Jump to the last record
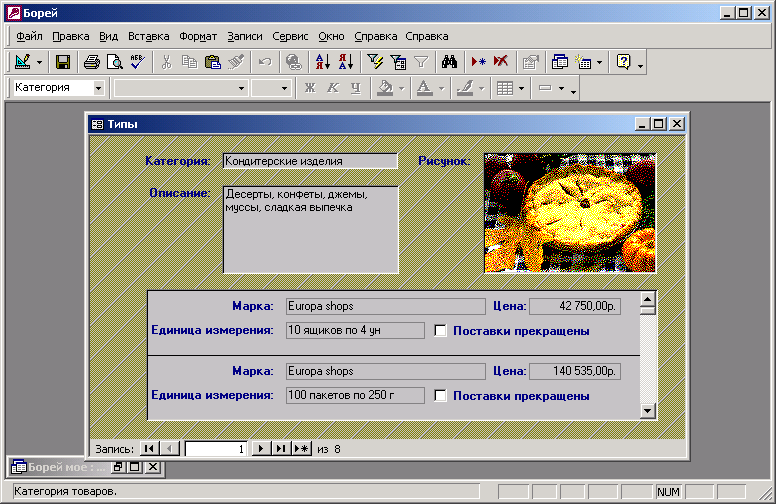This screenshot has height=504, width=776. pyautogui.click(x=281, y=449)
